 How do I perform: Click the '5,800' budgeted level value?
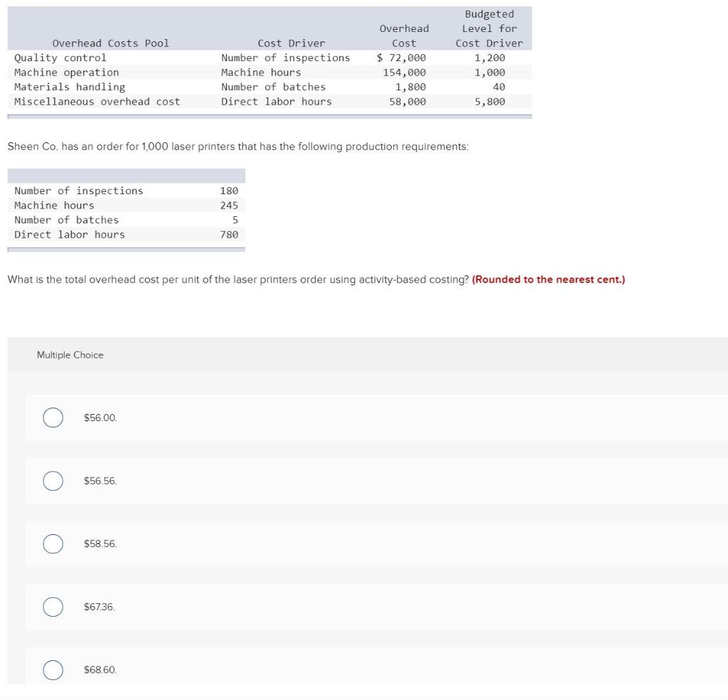coord(490,102)
